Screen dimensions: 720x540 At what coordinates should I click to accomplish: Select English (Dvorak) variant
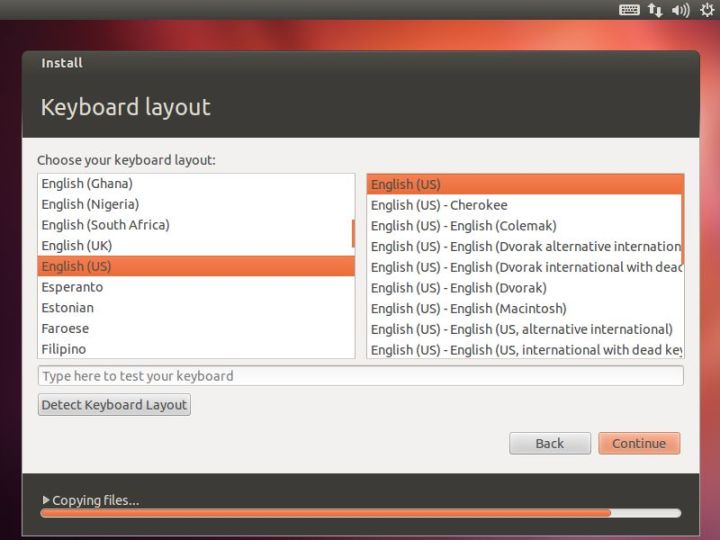[x=525, y=288]
